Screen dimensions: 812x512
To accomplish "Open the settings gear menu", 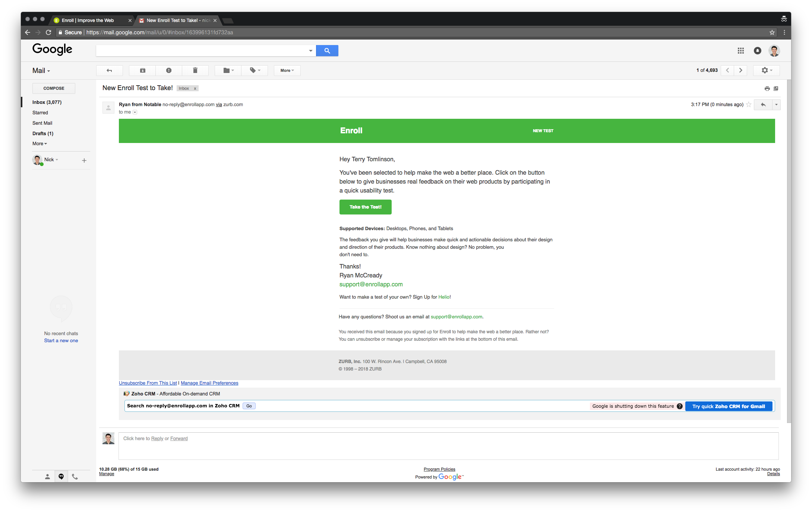I will click(767, 70).
